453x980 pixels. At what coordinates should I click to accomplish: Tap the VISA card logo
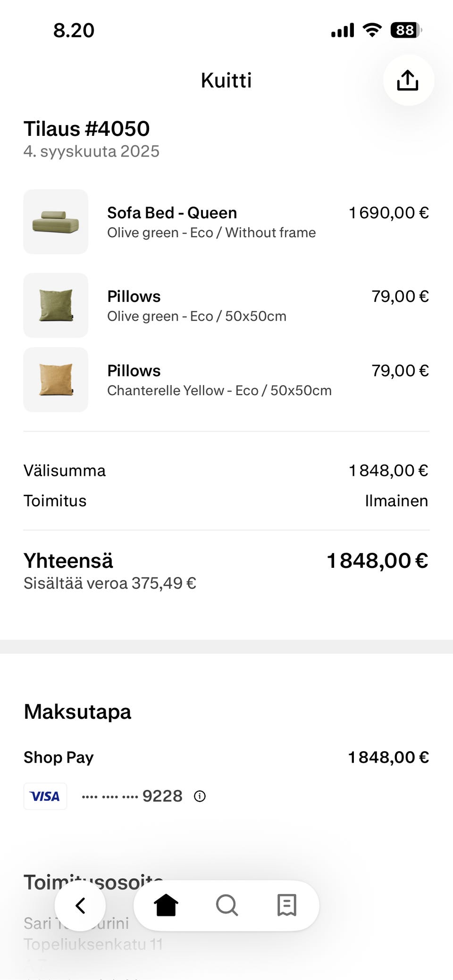pyautogui.click(x=45, y=796)
